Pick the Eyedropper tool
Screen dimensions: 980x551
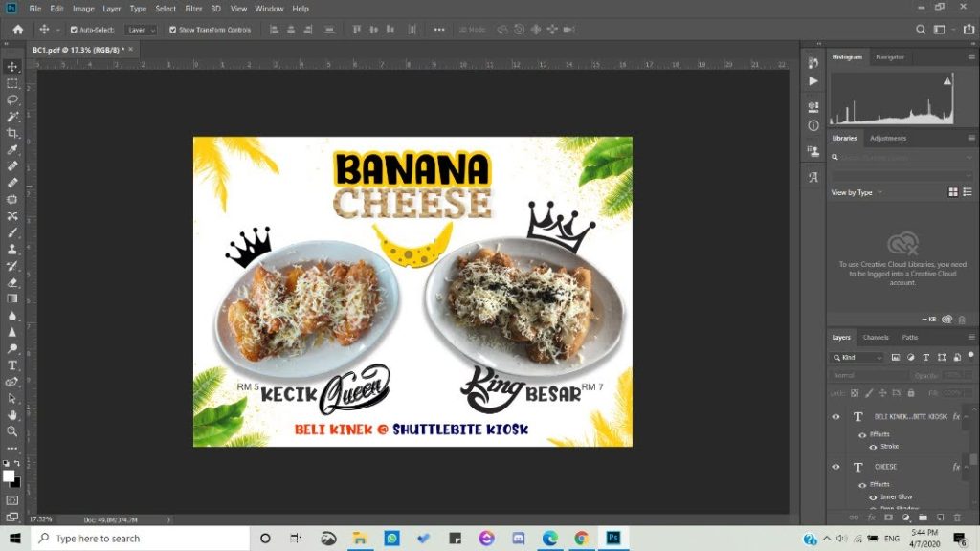[x=12, y=150]
